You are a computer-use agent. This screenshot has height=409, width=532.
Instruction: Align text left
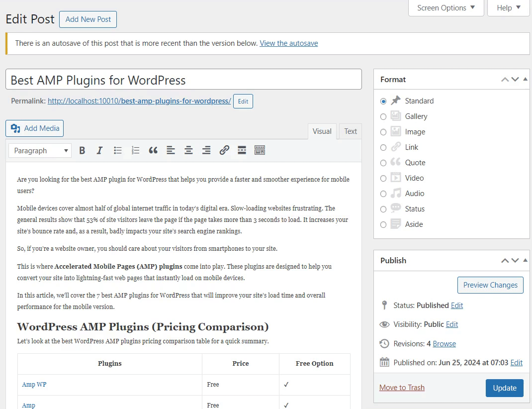click(171, 150)
